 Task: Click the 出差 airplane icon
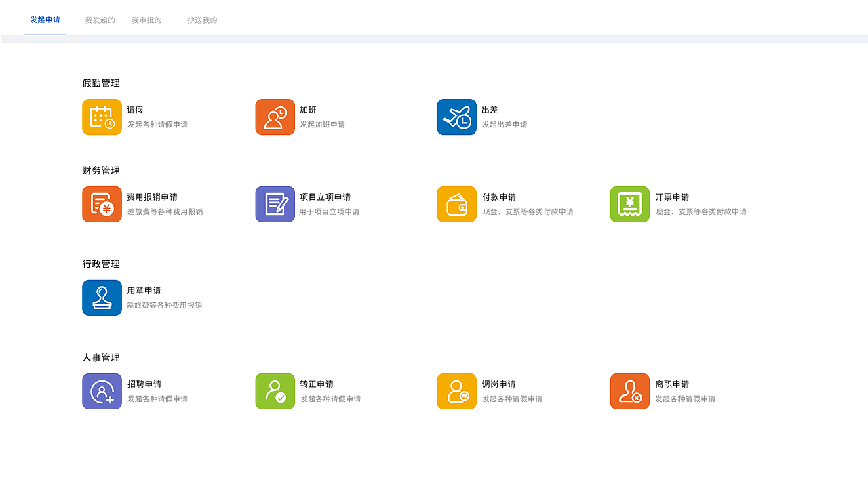(x=457, y=117)
